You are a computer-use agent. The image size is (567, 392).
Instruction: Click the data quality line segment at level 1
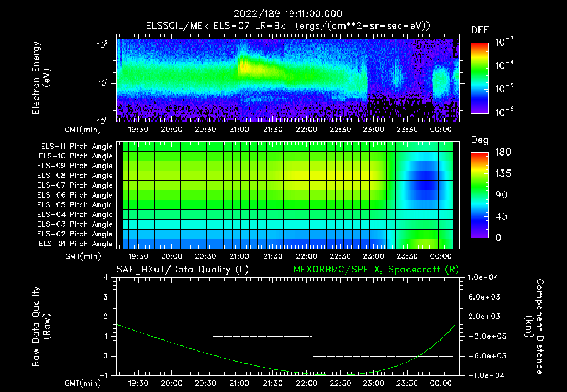pyautogui.click(x=262, y=337)
